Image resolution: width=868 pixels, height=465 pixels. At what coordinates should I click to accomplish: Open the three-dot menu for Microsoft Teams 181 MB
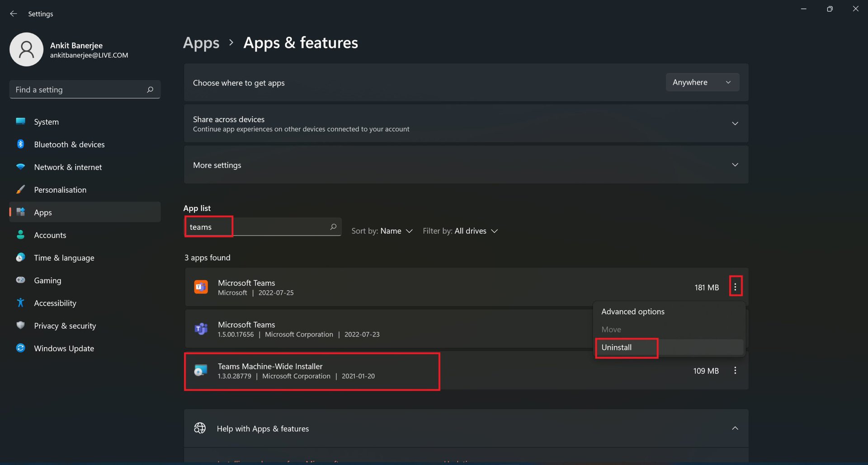coord(735,287)
